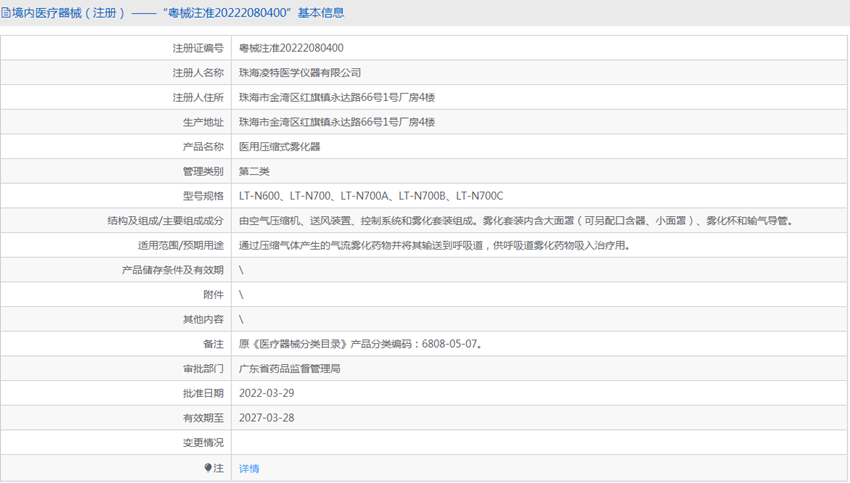
Task: Click the 注册证编号 row label
Action: tap(198, 48)
